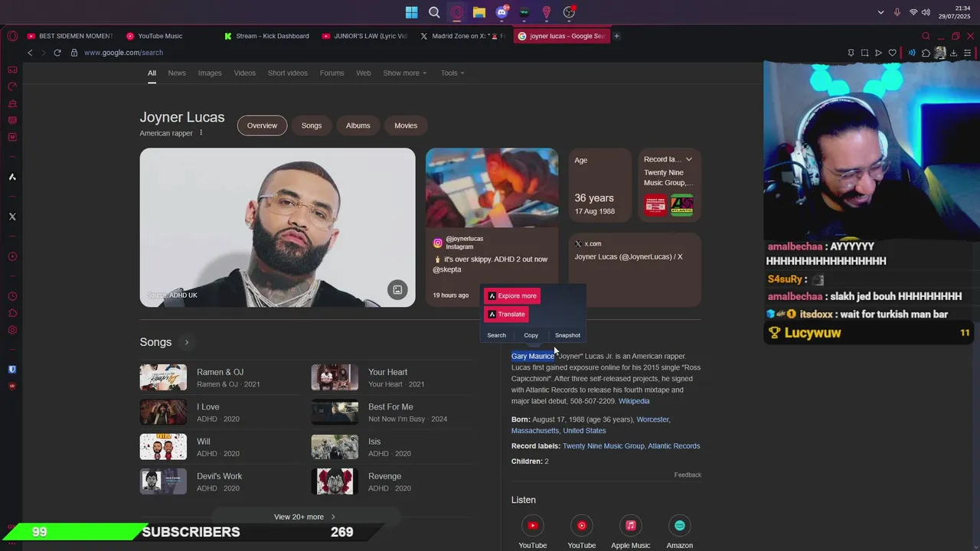Click Translate in selection popup
Viewport: 980px width, 551px height.
(x=506, y=314)
